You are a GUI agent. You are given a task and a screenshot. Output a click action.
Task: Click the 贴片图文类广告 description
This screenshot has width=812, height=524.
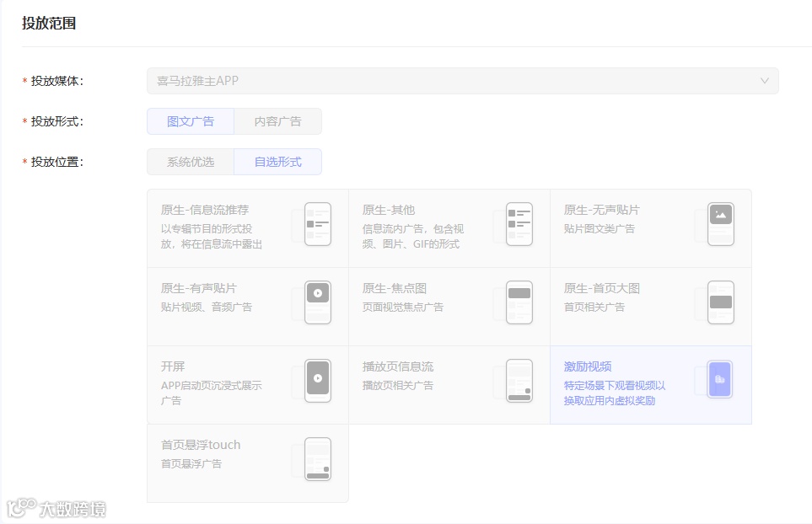click(x=599, y=228)
